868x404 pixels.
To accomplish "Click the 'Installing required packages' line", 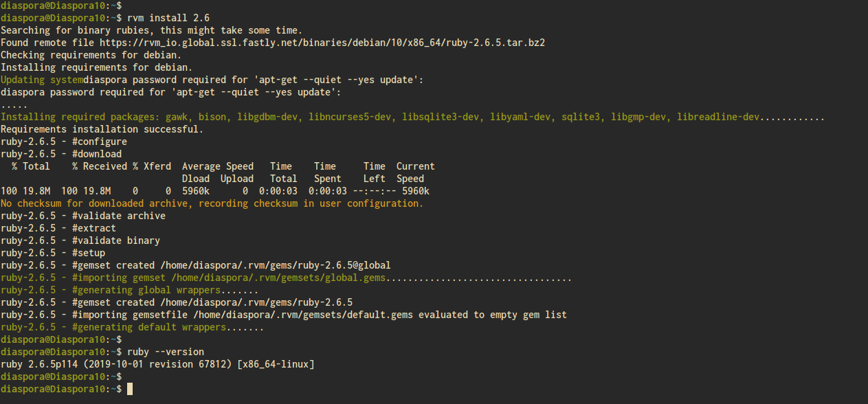I will click(x=412, y=117).
